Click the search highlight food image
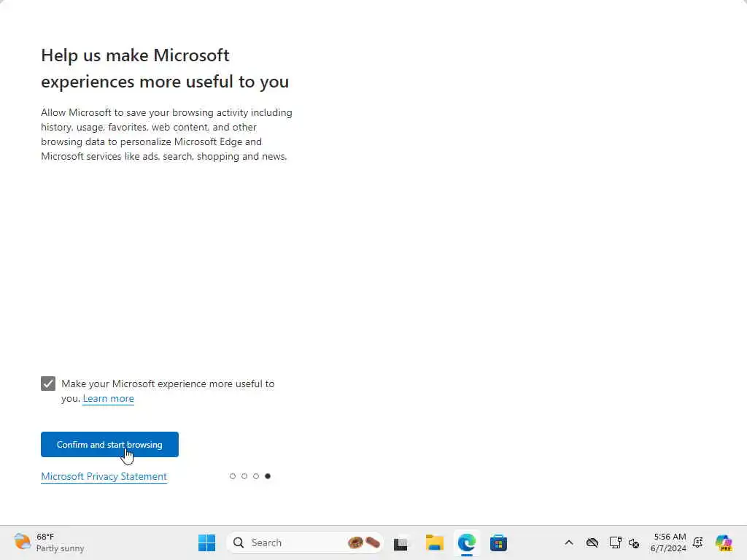 (364, 542)
